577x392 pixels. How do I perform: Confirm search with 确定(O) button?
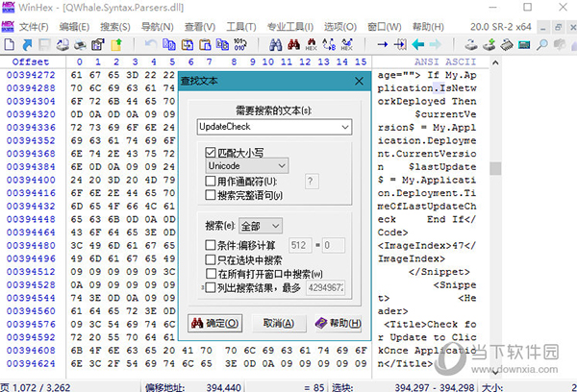(x=214, y=323)
